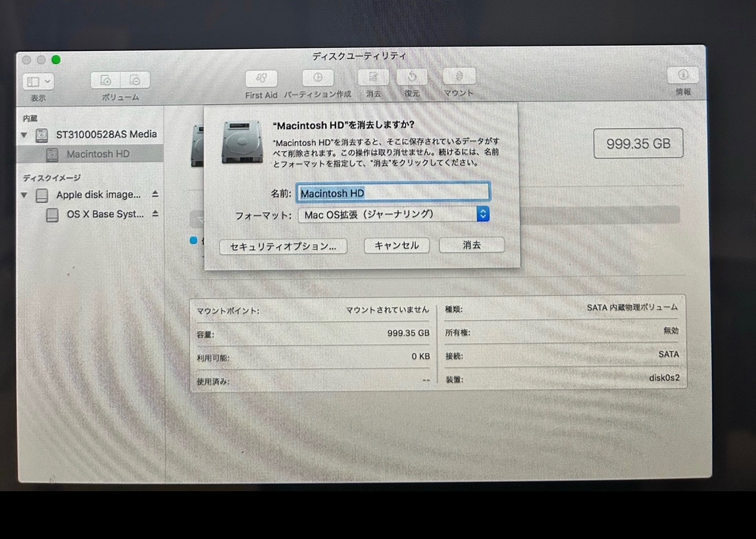Viewport: 756px width, 539px height.
Task: Click the マウントされていません mount point value
Action: tap(387, 310)
